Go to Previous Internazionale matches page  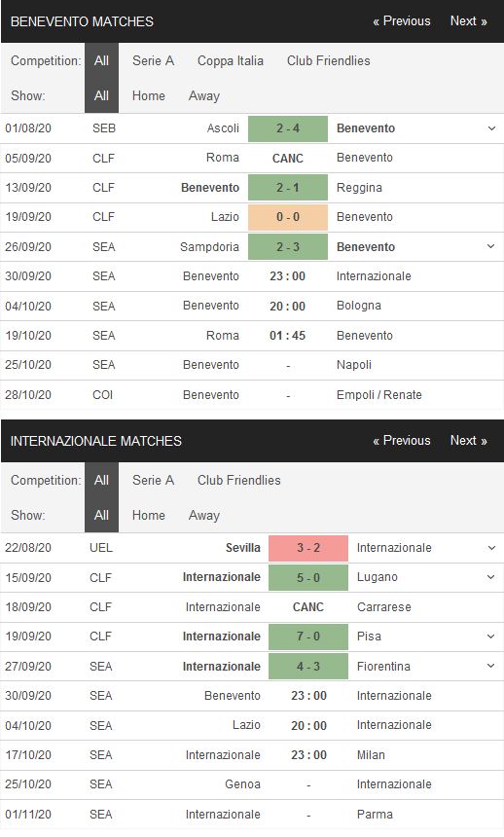[x=402, y=441]
